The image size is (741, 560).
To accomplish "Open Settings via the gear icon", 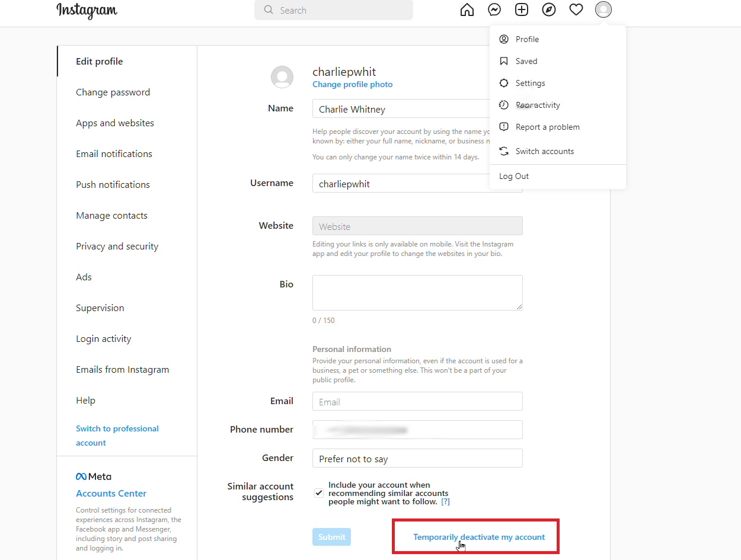I will pos(503,83).
